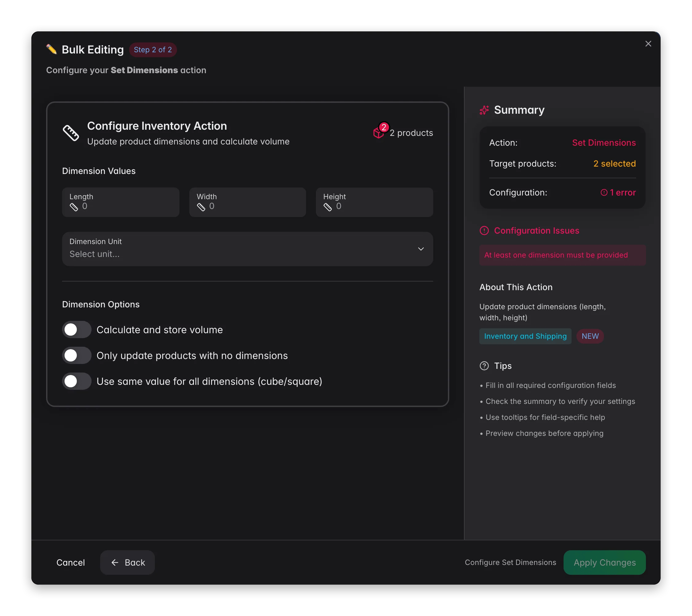The height and width of the screenshot is (616, 692).
Task: Click Set Dimensions value in Summary
Action: pos(604,143)
